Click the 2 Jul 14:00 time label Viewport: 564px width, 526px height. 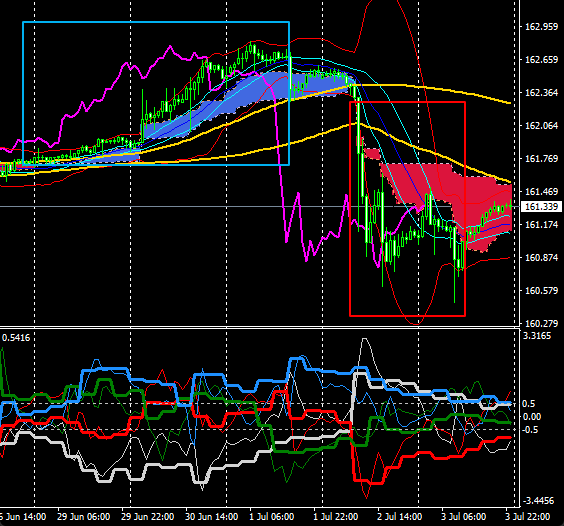400,517
